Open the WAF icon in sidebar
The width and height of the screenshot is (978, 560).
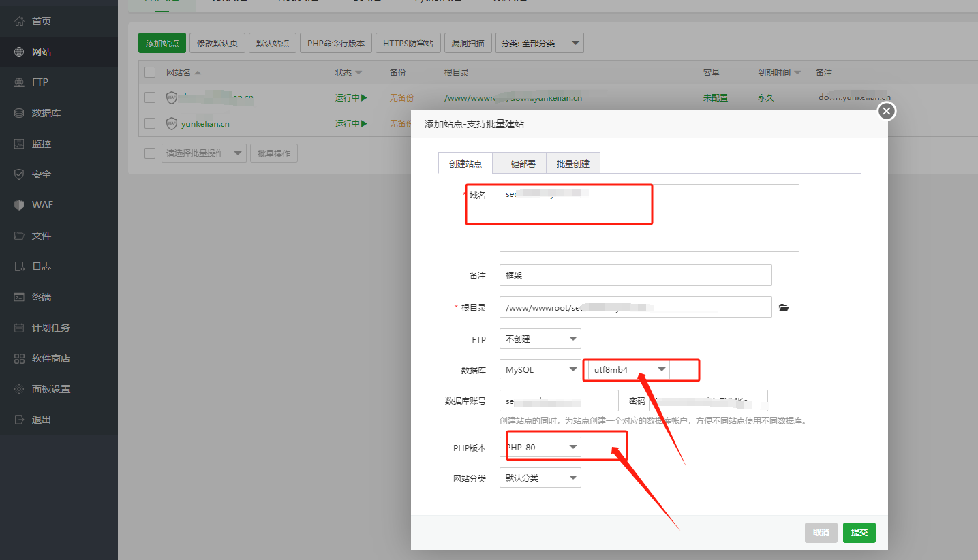pyautogui.click(x=19, y=205)
